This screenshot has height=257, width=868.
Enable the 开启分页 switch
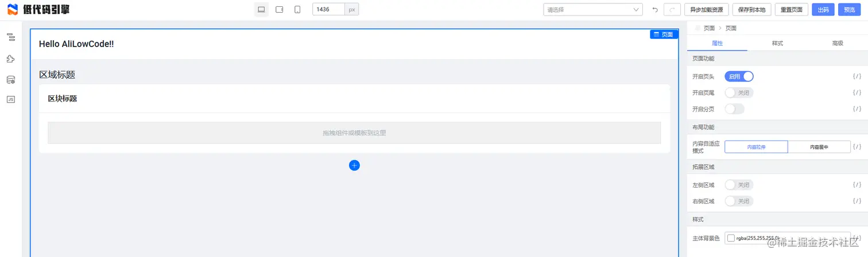point(734,109)
